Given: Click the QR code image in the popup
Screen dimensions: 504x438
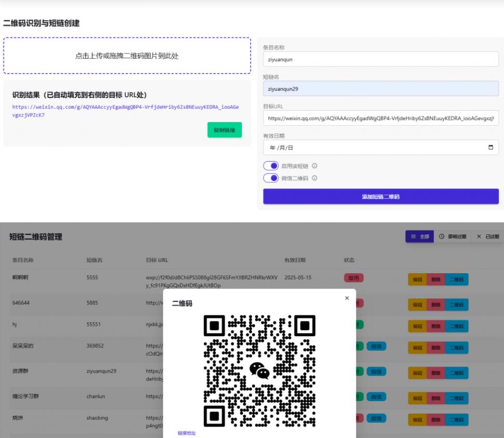Looking at the screenshot, I should coord(260,371).
